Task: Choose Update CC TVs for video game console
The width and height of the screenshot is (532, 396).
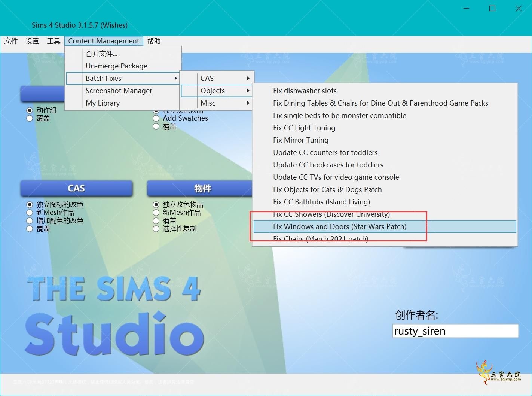Action: point(385,177)
